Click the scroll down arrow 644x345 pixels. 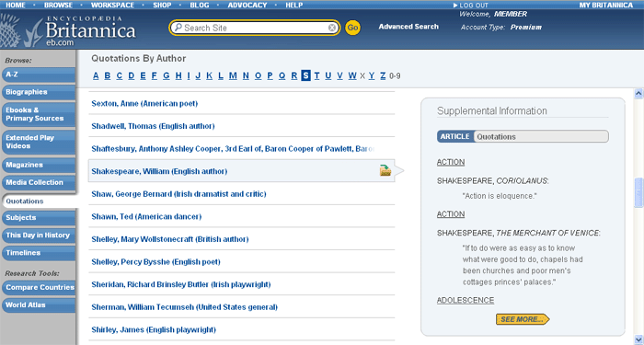pos(638,339)
